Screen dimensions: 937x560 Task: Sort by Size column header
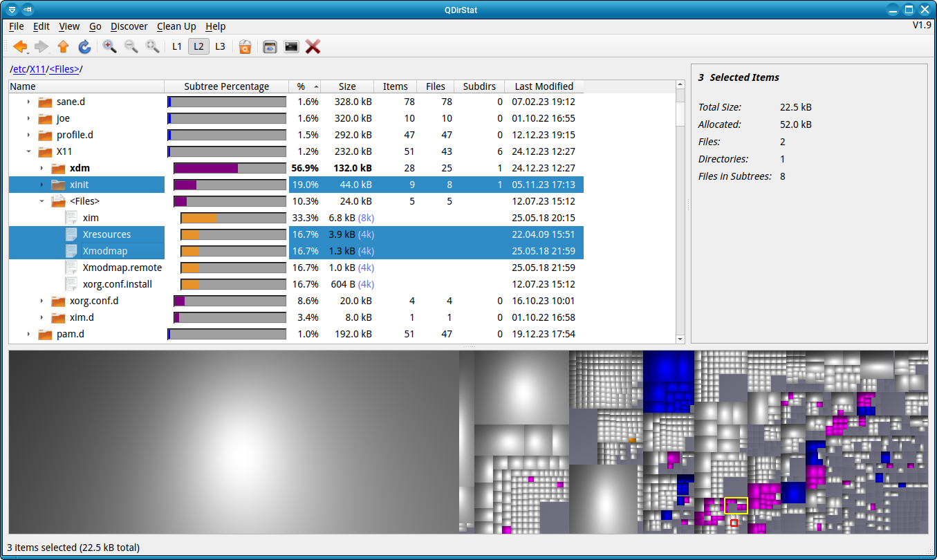coord(347,86)
